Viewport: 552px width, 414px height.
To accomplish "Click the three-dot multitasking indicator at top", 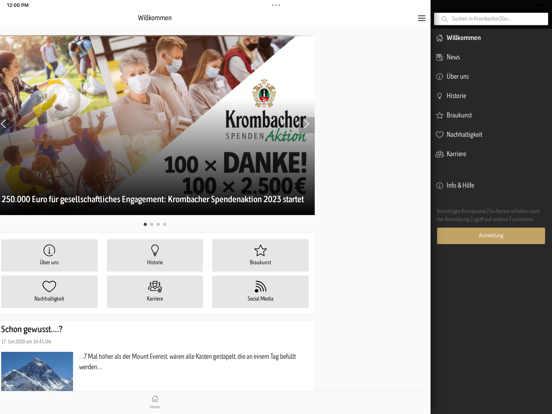I will coord(276,5).
